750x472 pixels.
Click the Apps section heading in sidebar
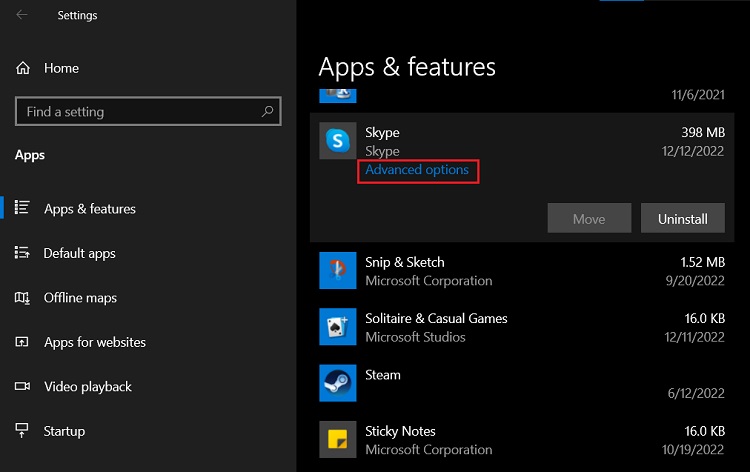[30, 155]
